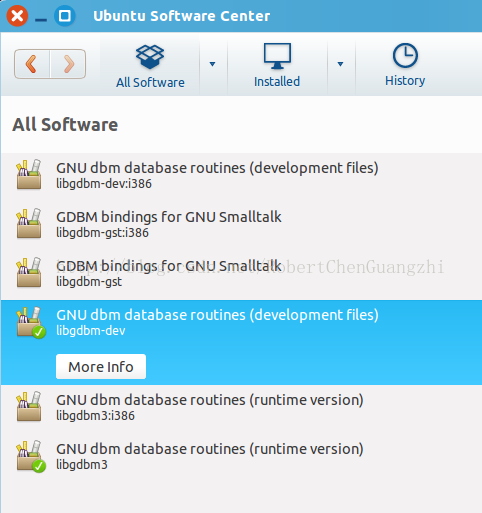Close the Ubuntu Software Center window
The height and width of the screenshot is (513, 482).
(x=17, y=16)
